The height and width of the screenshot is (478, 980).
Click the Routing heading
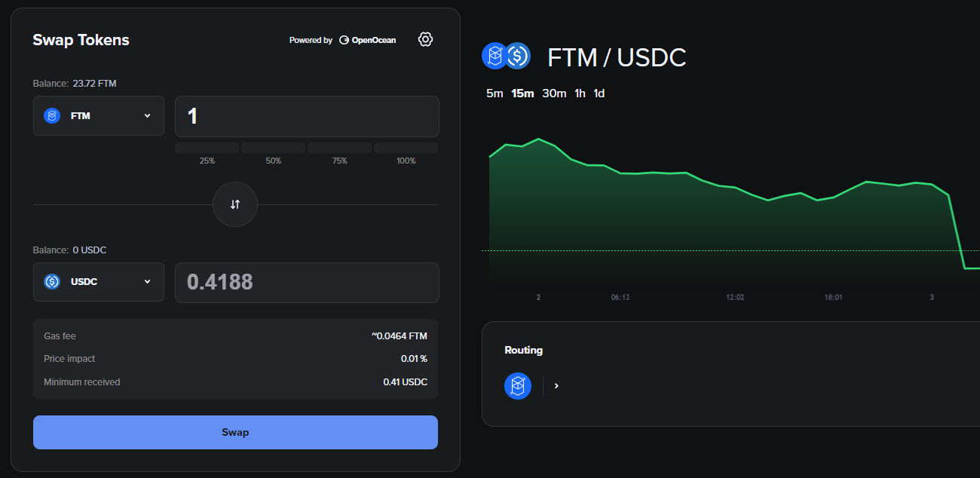coord(523,350)
